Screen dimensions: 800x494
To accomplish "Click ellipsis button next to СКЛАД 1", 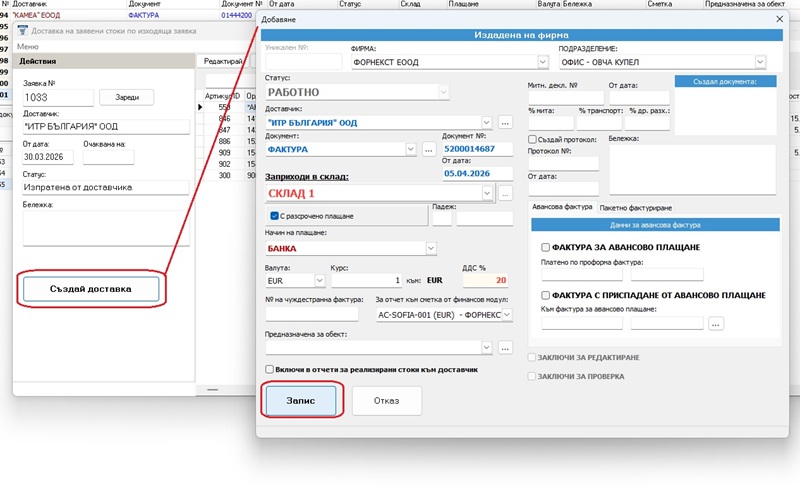I will pyautogui.click(x=505, y=193).
